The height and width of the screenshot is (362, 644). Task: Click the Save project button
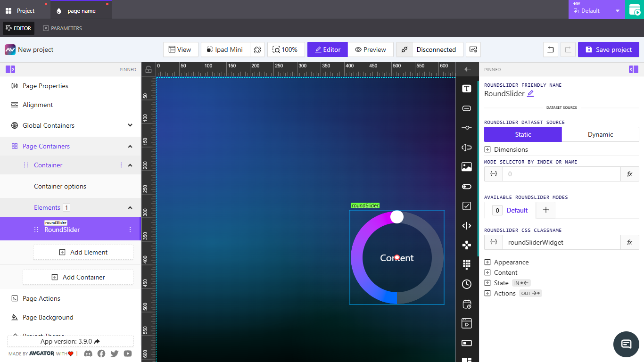[608, 49]
